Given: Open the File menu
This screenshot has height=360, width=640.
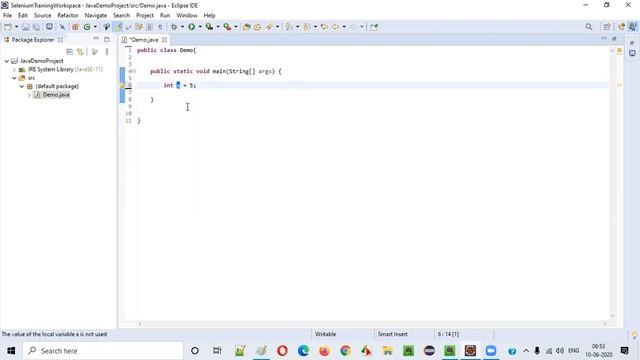Looking at the screenshot, I should pos(7,16).
